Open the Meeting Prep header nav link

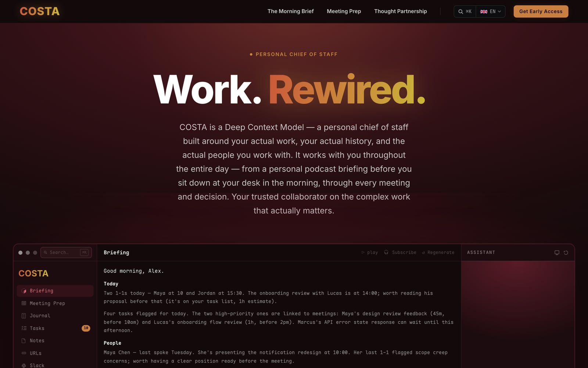click(344, 11)
